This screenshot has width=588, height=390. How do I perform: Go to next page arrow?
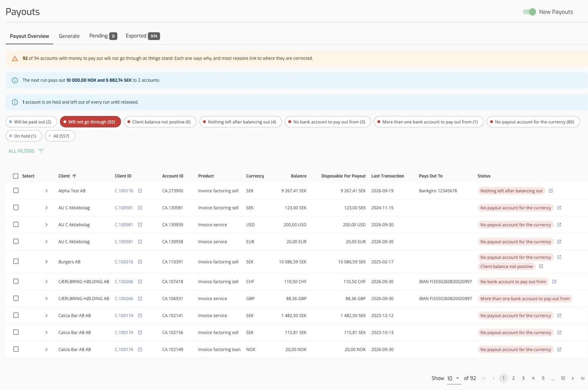(x=572, y=378)
